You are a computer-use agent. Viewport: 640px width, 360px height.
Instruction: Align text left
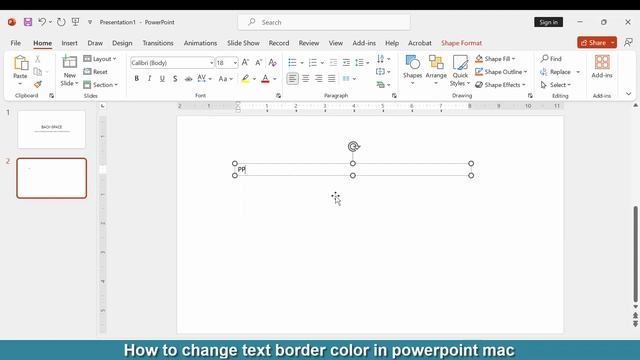point(292,78)
